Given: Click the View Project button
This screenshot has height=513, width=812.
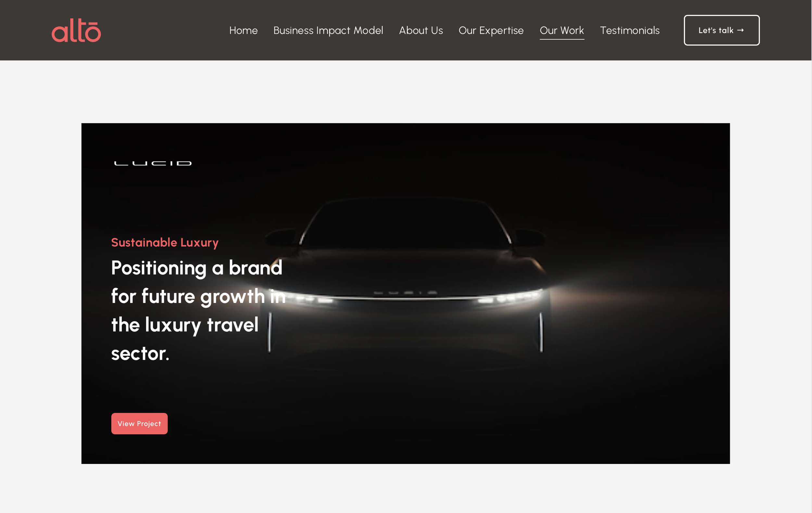Looking at the screenshot, I should pos(139,424).
